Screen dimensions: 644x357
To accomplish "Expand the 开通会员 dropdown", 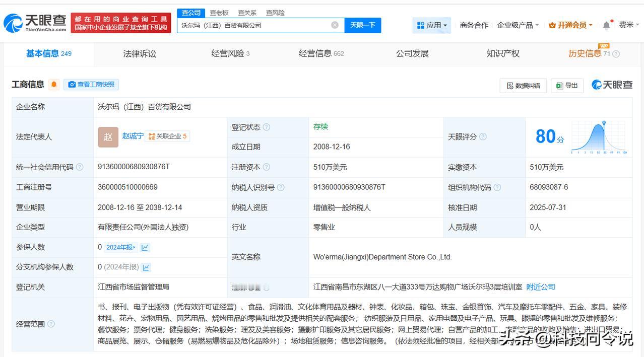I will point(570,25).
